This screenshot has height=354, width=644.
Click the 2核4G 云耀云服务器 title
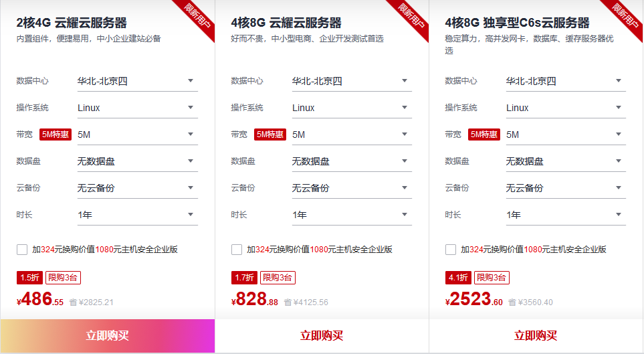tap(72, 23)
